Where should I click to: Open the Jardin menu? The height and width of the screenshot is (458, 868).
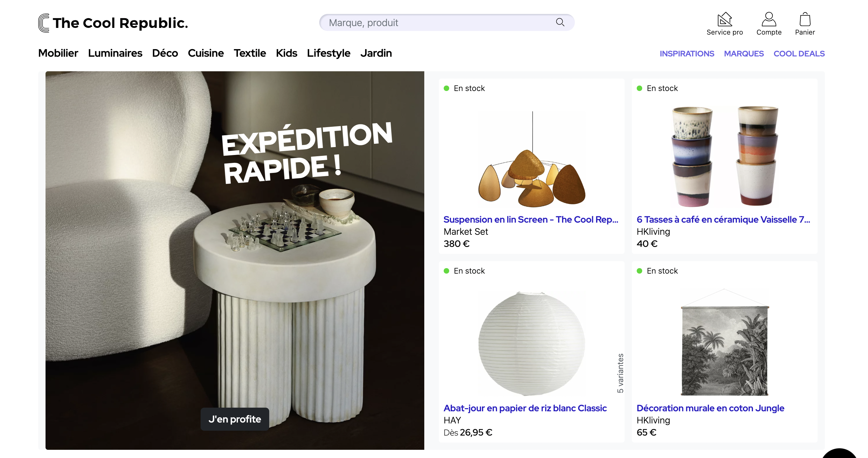coord(376,53)
